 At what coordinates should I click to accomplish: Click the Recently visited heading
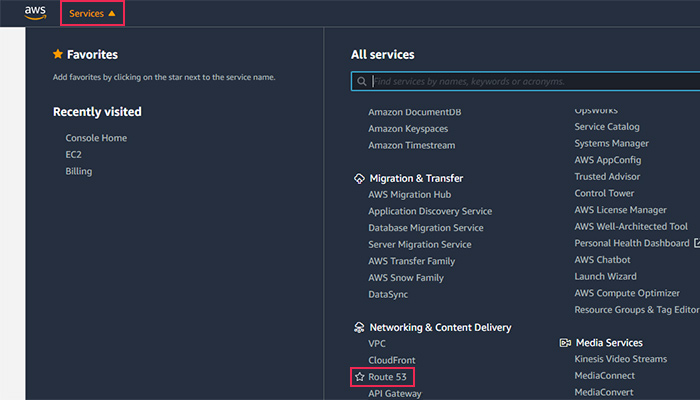tap(97, 112)
